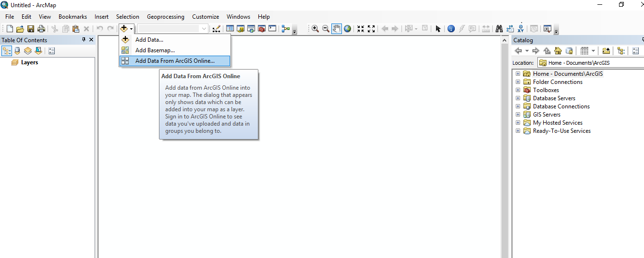The image size is (644, 258).
Task: Open Catalog options button
Action: tap(636, 51)
